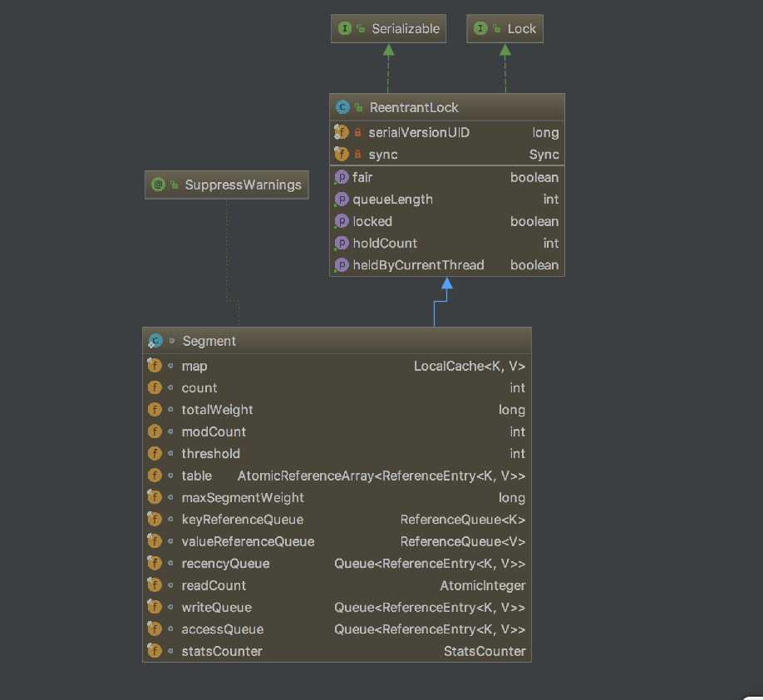Select the Segment node header
This screenshot has height=700, width=763.
(x=337, y=341)
